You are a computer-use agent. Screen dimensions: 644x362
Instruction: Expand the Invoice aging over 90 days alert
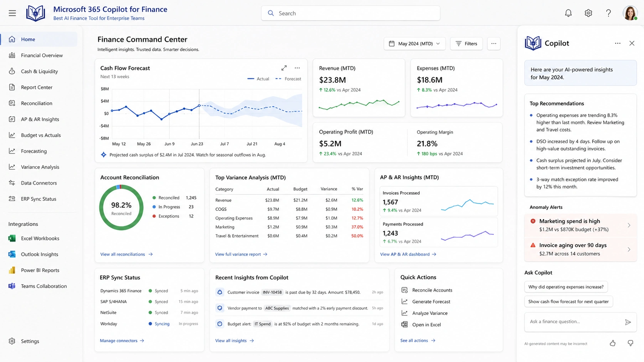(580, 249)
